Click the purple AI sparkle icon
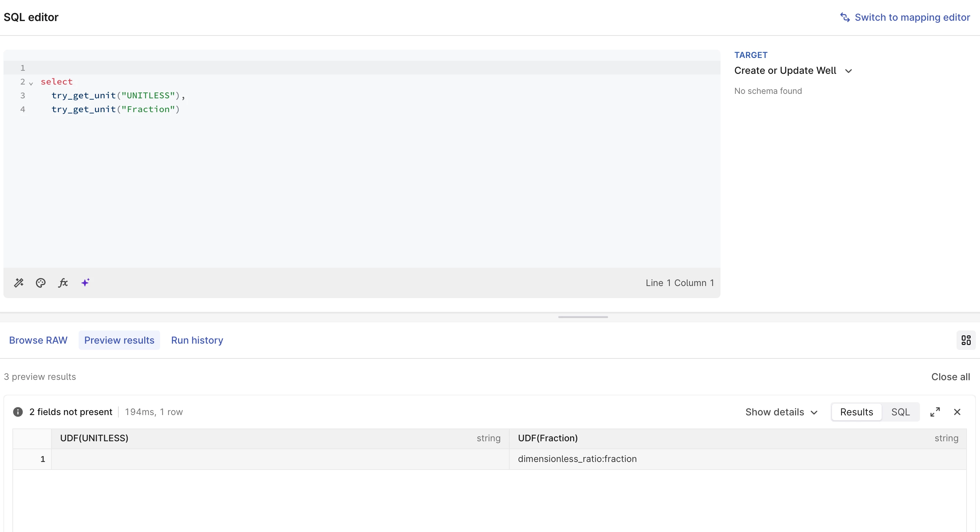The width and height of the screenshot is (980, 532). point(86,283)
